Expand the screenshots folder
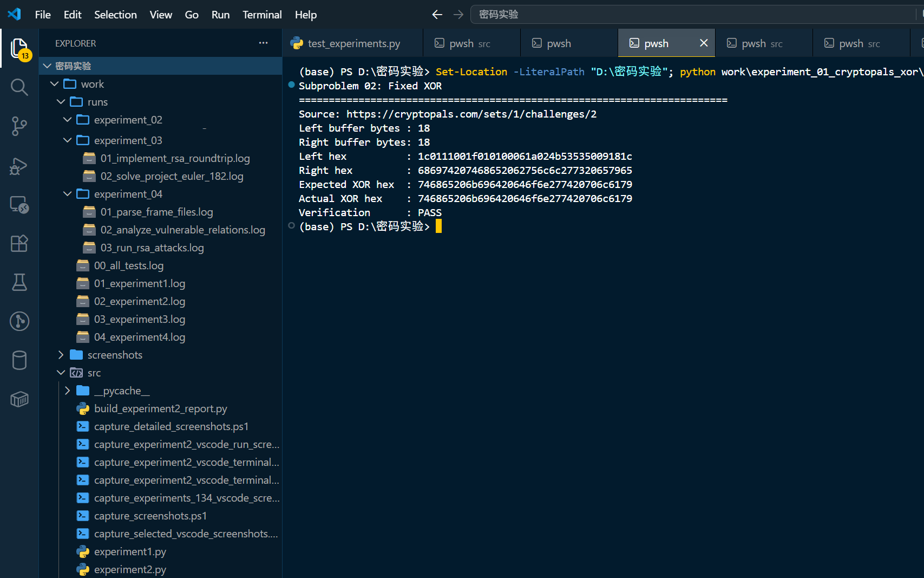 click(x=61, y=355)
